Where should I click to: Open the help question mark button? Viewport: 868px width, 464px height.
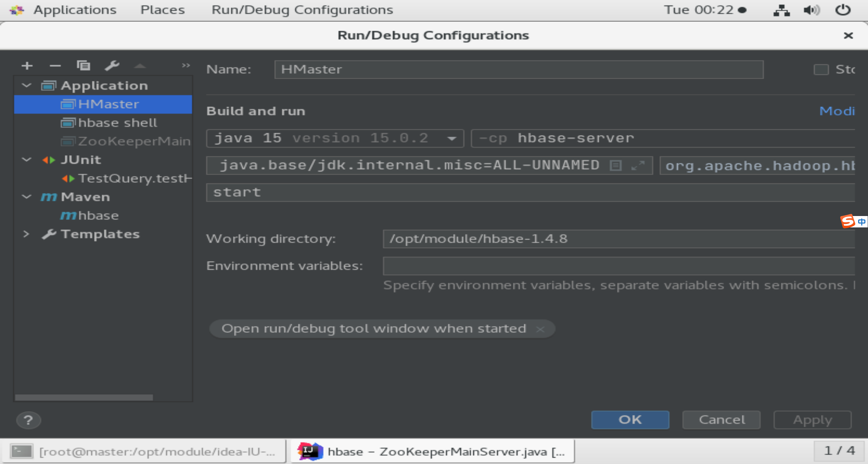(28, 420)
